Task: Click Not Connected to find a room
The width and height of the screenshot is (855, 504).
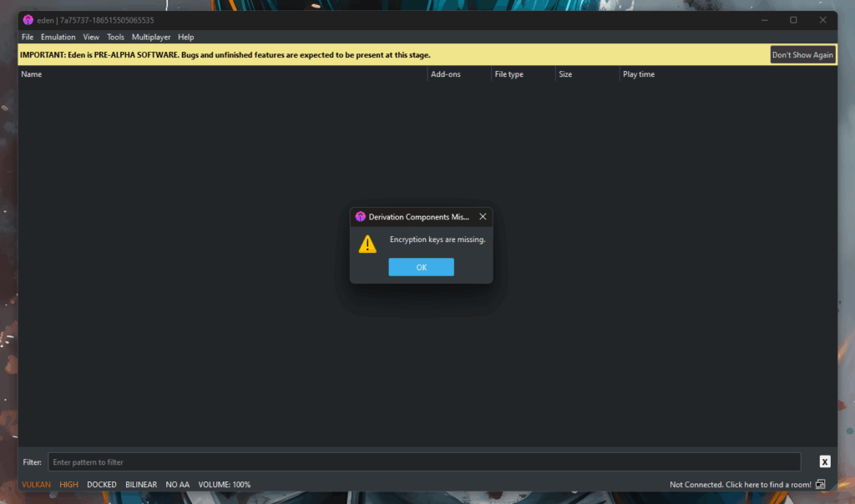Action: coord(740,484)
